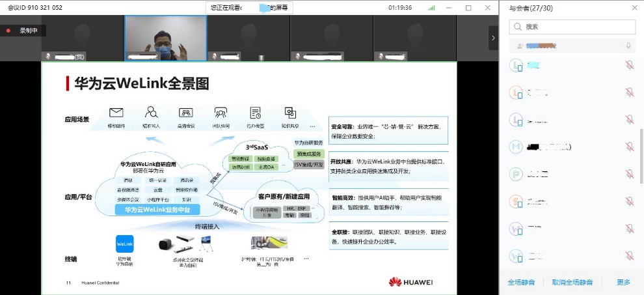Click the 智能高效 description box
Screen dimensions: 644x295
pyautogui.click(x=388, y=203)
